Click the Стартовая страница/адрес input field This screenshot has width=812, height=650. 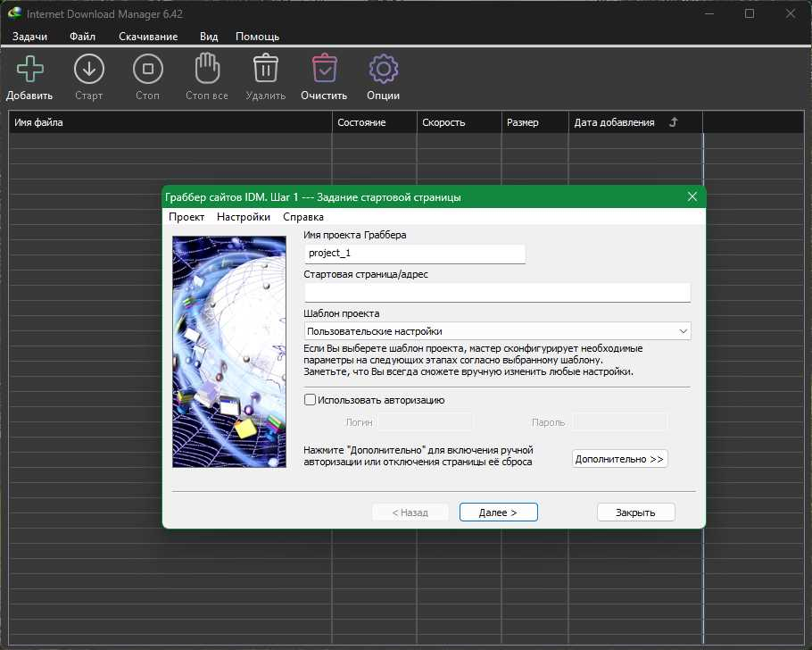497,292
